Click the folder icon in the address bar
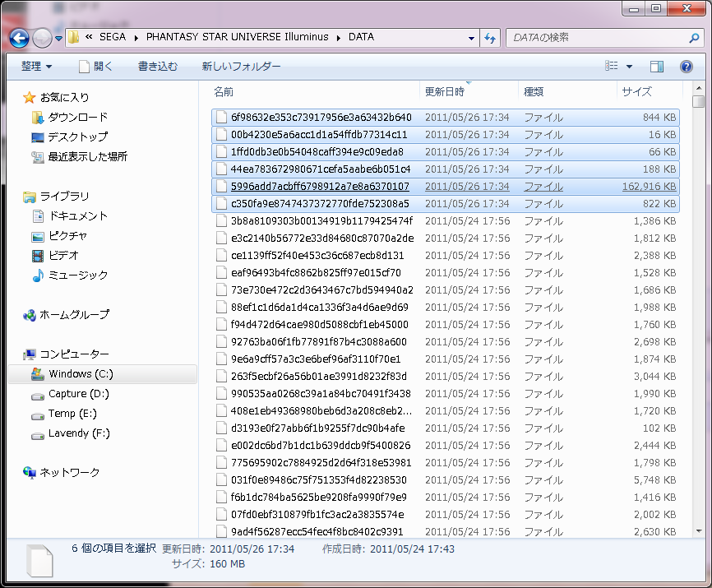Screen dimensions: 712x588 [x=73, y=37]
